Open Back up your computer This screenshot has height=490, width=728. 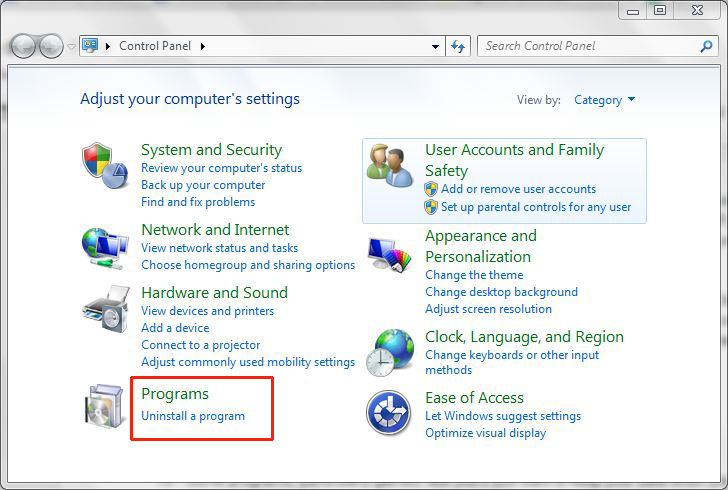[x=203, y=185]
